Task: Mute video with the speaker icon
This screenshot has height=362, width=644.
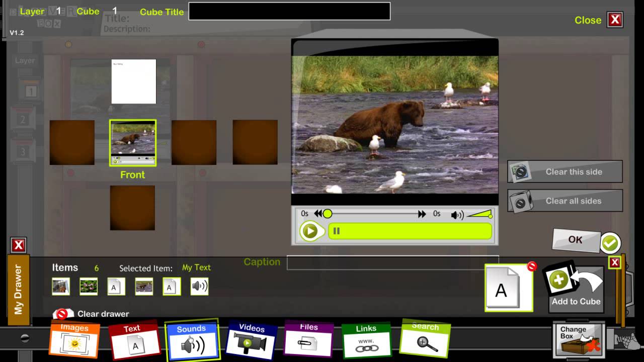Action: tap(456, 215)
